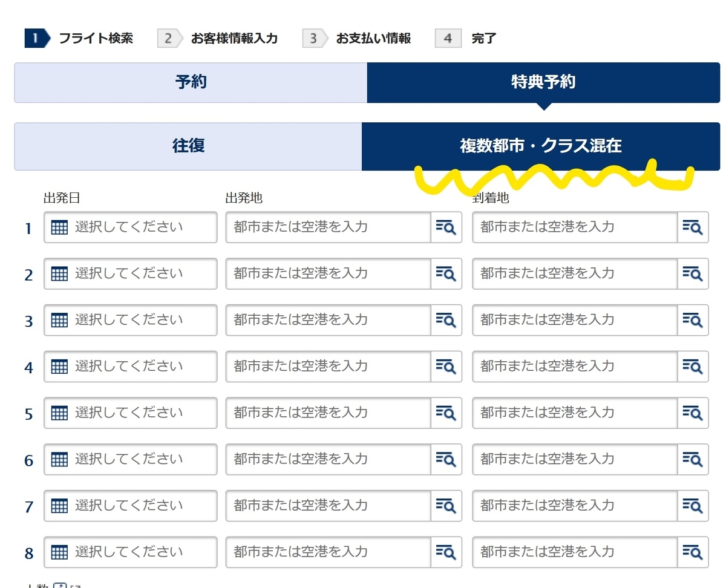This screenshot has width=726, height=588.
Task: Focus row 6 出発地 city or airport input
Action: point(328,459)
